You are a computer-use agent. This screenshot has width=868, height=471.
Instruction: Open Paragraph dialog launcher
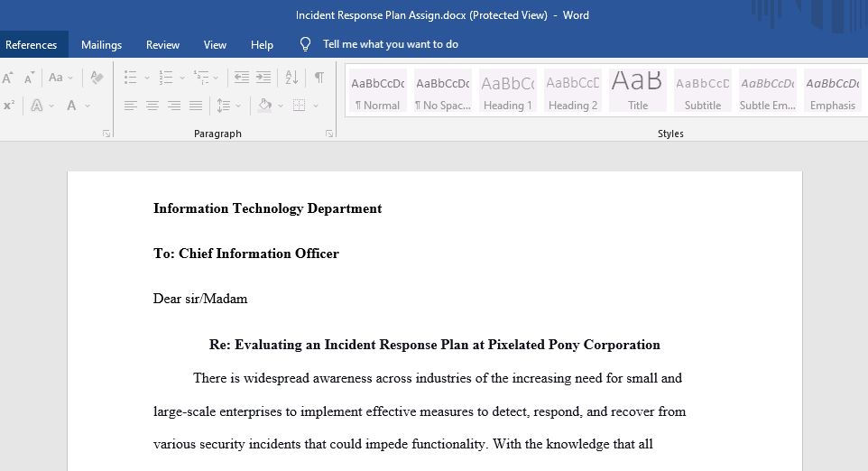(328, 134)
